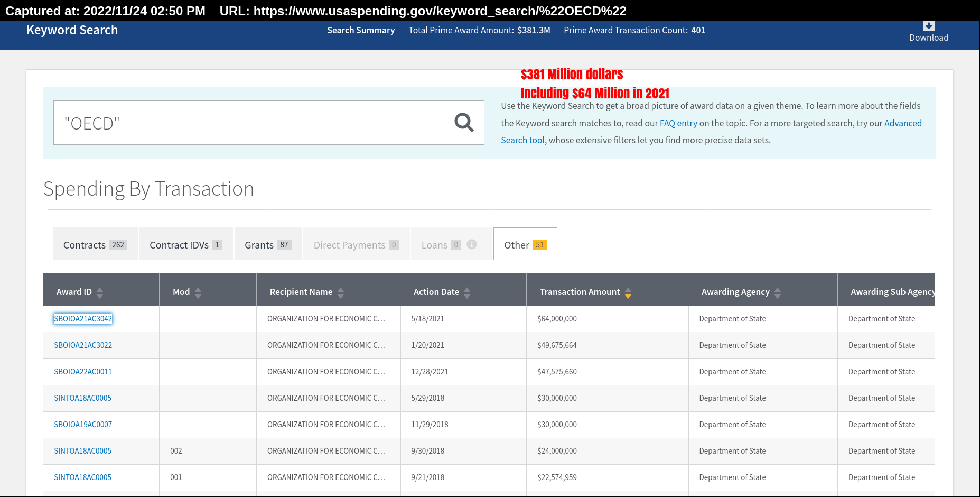Click the Download icon in header
The height and width of the screenshot is (497, 980).
[x=929, y=26]
